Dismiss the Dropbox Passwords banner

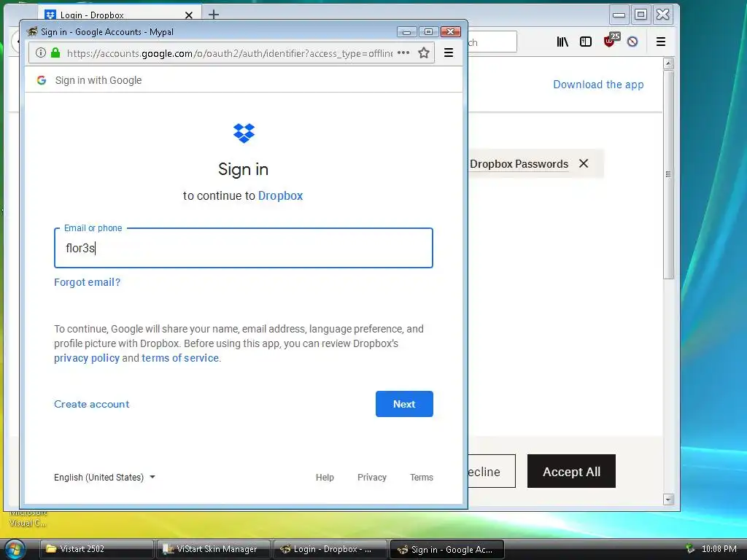click(584, 163)
